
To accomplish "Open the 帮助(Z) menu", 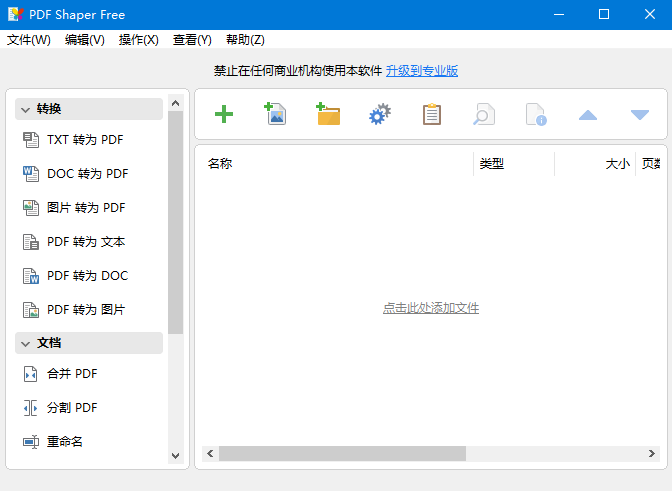I will pos(245,40).
